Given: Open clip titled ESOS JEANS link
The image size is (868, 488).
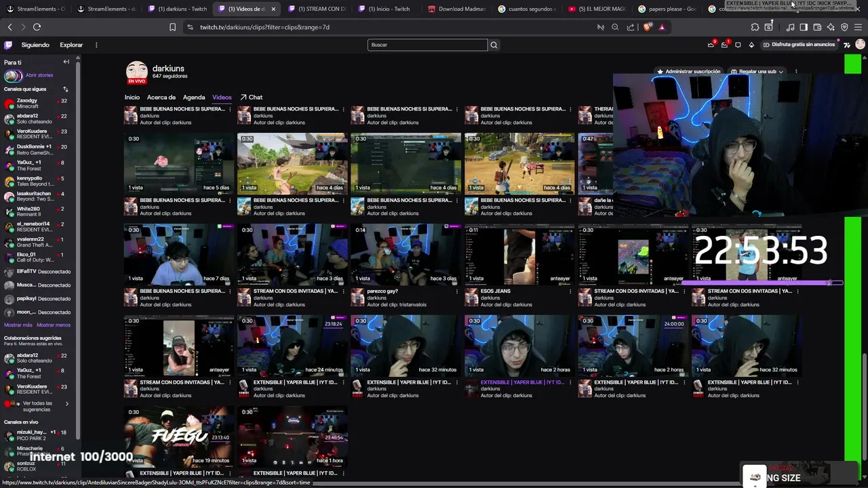Looking at the screenshot, I should (495, 291).
